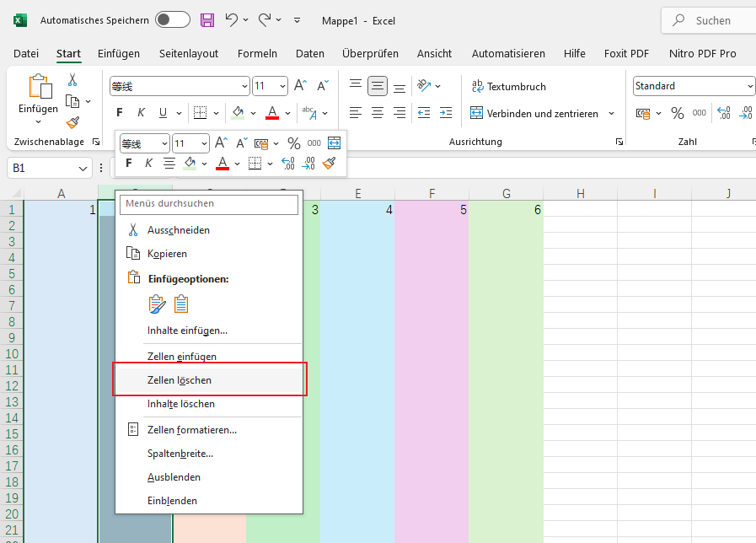Screen dimensions: 756x543
Task: Click the accounting number format icon in ribbon
Action: [x=643, y=113]
